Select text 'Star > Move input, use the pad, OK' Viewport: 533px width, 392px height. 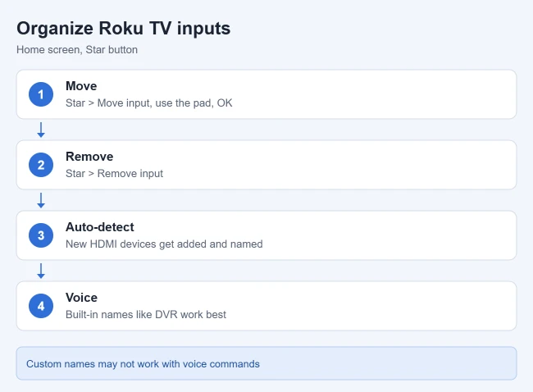point(149,103)
